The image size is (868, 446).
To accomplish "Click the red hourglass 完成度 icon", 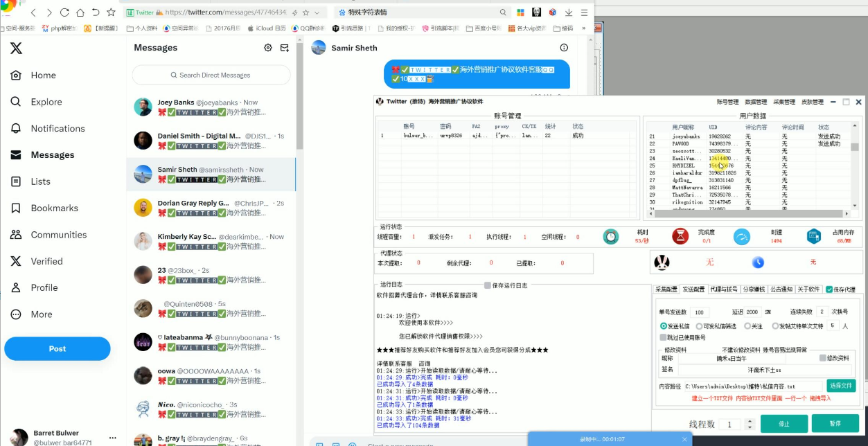I will pos(680,236).
